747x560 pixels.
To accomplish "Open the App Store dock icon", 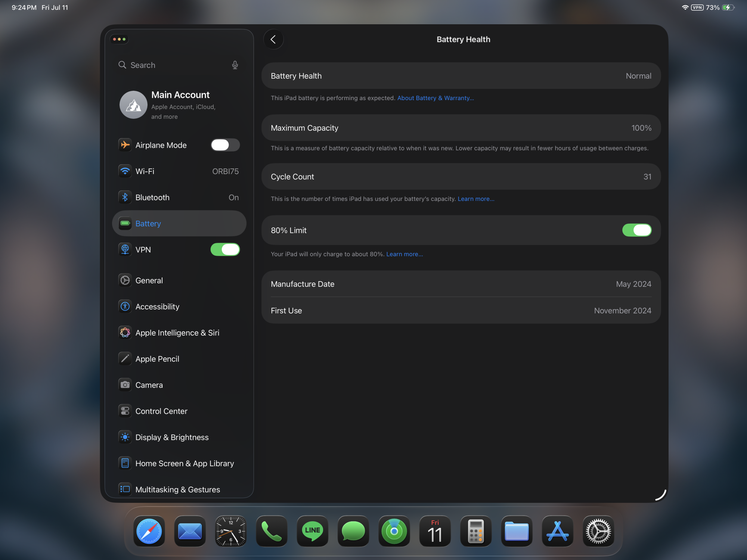I will click(x=557, y=531).
